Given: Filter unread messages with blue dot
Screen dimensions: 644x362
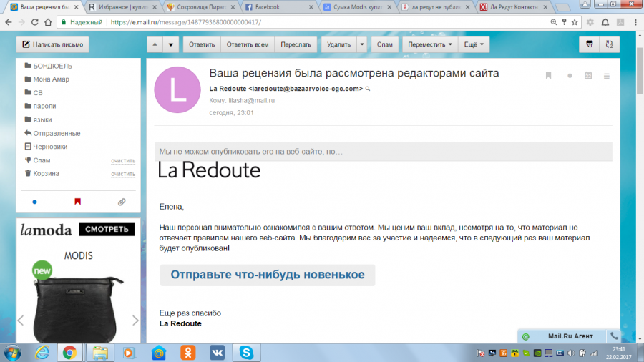Looking at the screenshot, I should (x=34, y=202).
